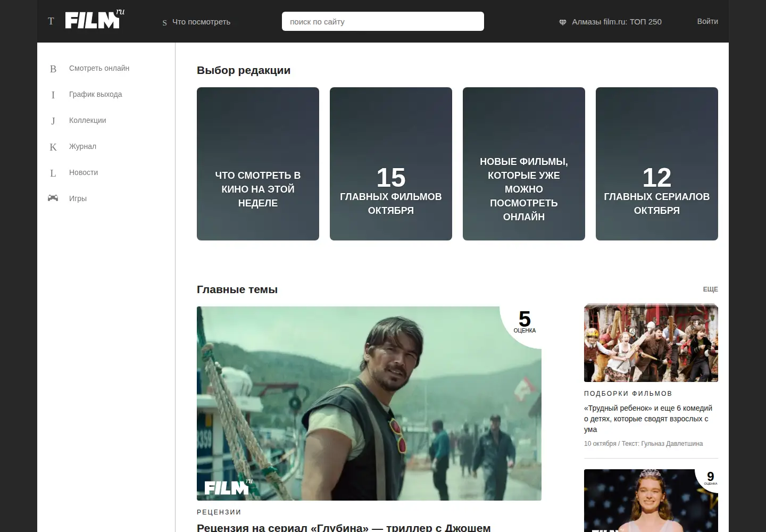
Task: Open the «Трудный ребенок» comedies article title
Action: click(x=648, y=419)
